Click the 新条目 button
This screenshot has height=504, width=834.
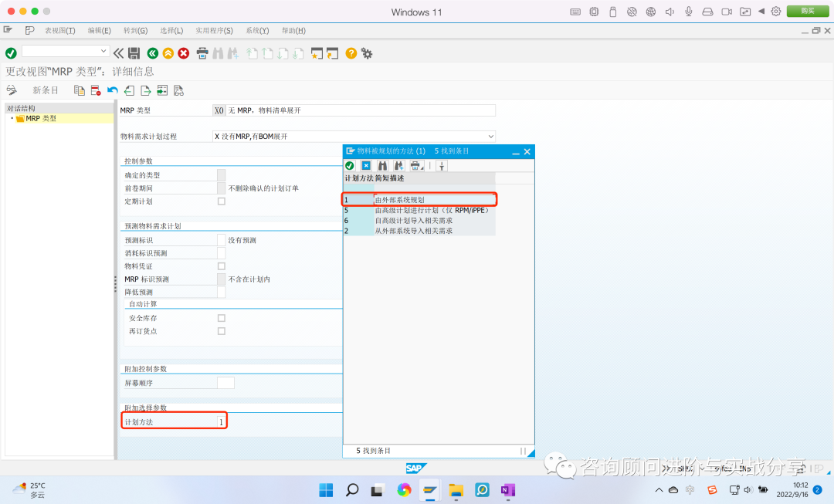[x=45, y=90]
